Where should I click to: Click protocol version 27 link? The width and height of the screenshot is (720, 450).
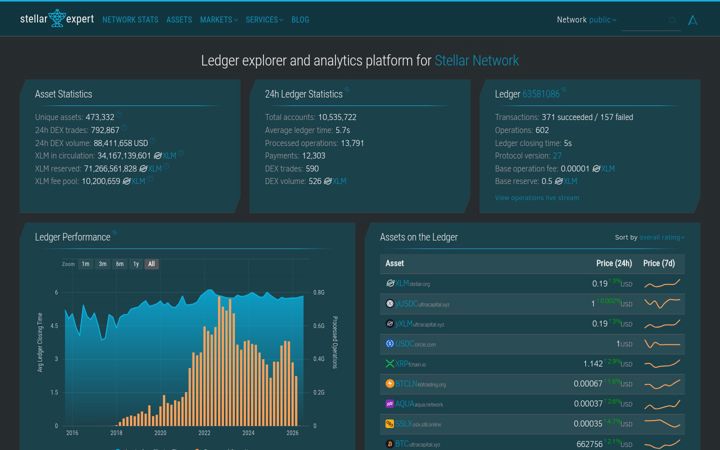coord(557,156)
